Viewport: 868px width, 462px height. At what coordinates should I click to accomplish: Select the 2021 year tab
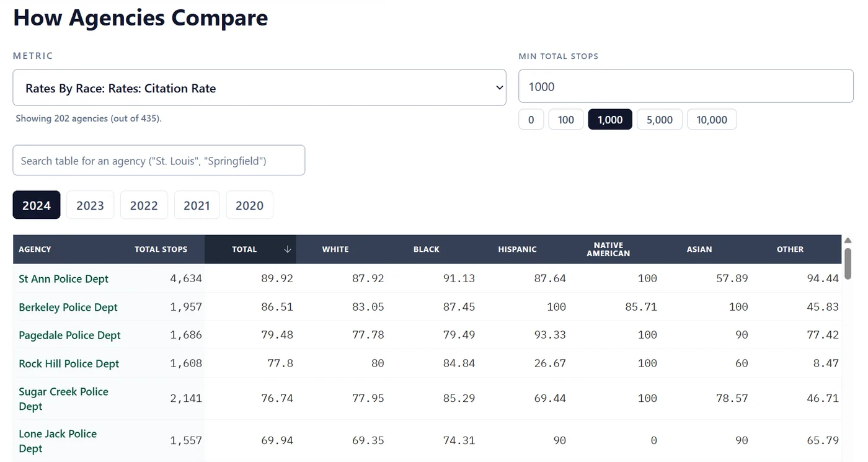[x=197, y=205]
